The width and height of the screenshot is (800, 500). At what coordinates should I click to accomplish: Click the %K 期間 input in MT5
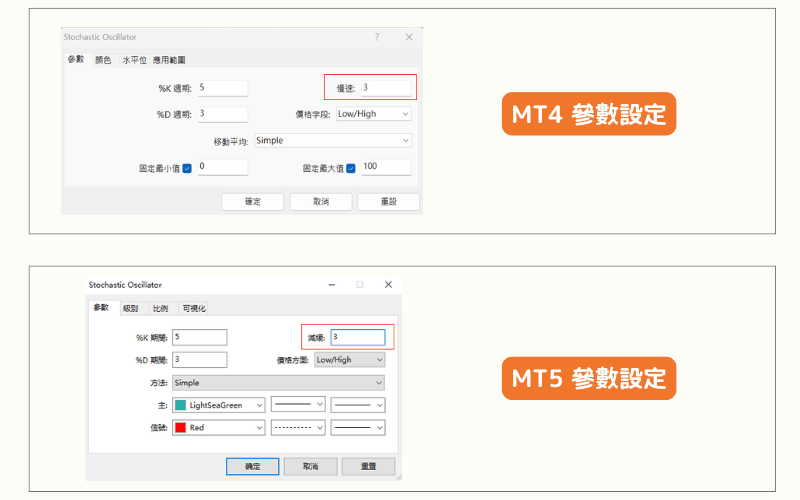[199, 337]
